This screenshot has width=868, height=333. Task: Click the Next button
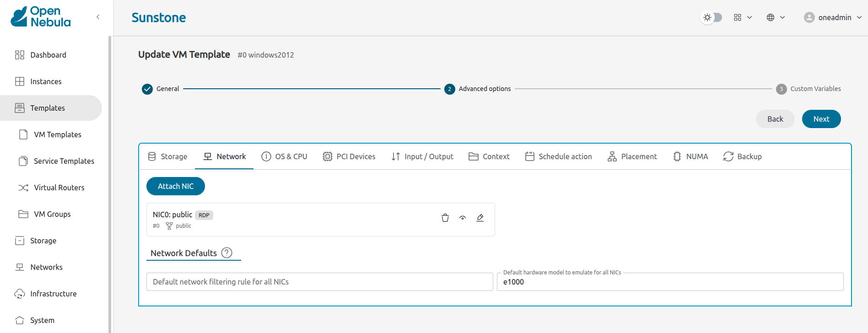(x=821, y=119)
